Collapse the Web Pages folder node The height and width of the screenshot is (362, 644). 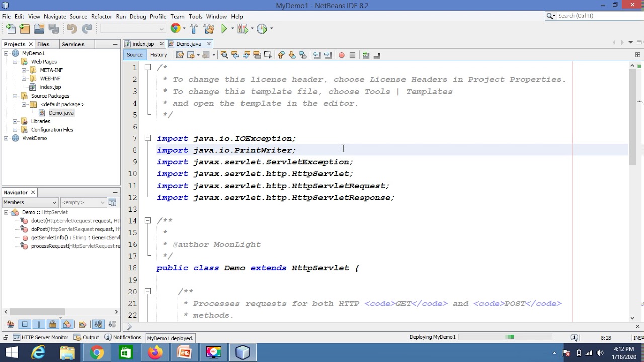click(x=15, y=62)
